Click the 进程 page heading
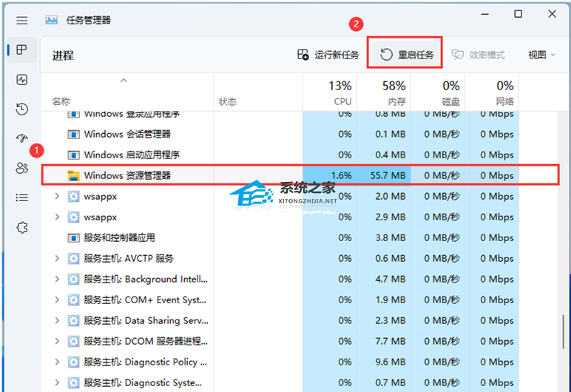Image resolution: width=571 pixels, height=392 pixels. pyautogui.click(x=63, y=55)
